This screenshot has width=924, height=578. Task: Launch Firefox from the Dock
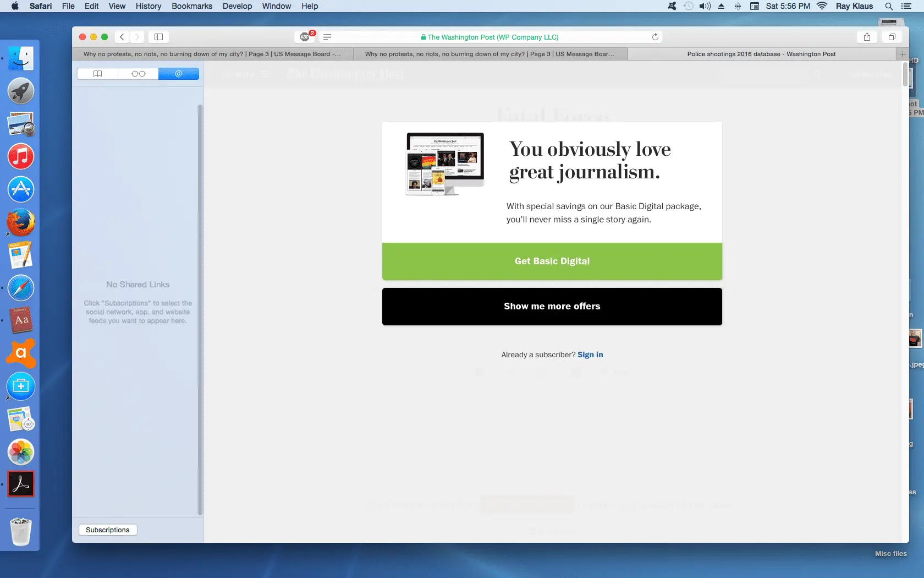point(21,222)
